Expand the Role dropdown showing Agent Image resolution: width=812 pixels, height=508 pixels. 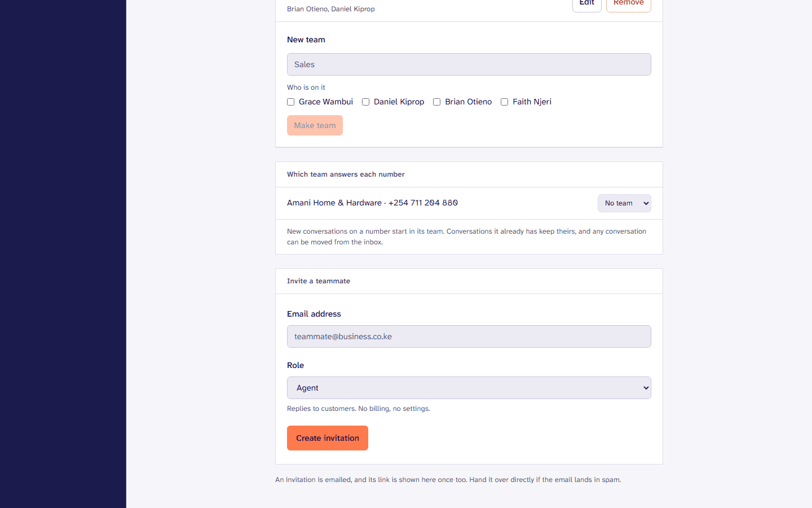pos(469,388)
